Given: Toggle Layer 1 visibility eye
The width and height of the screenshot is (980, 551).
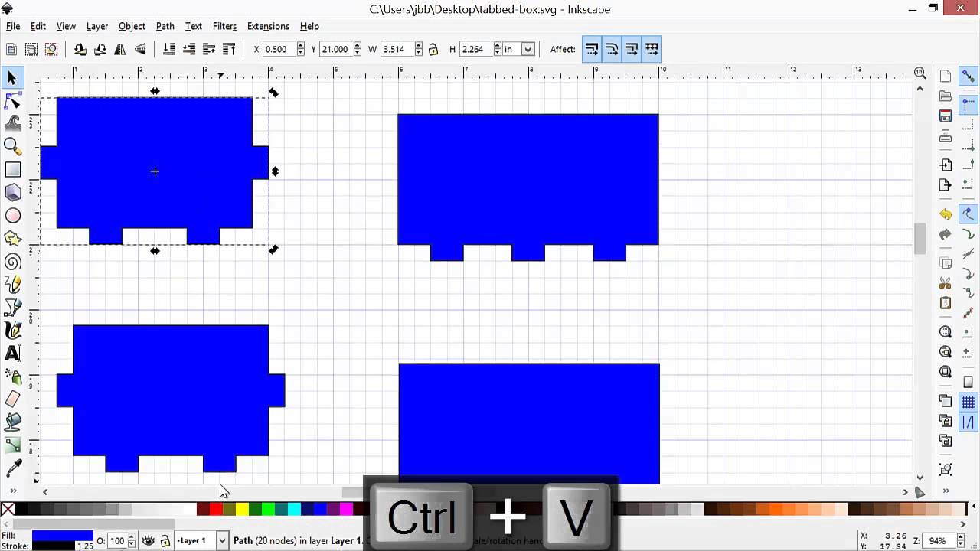Looking at the screenshot, I should pos(149,540).
